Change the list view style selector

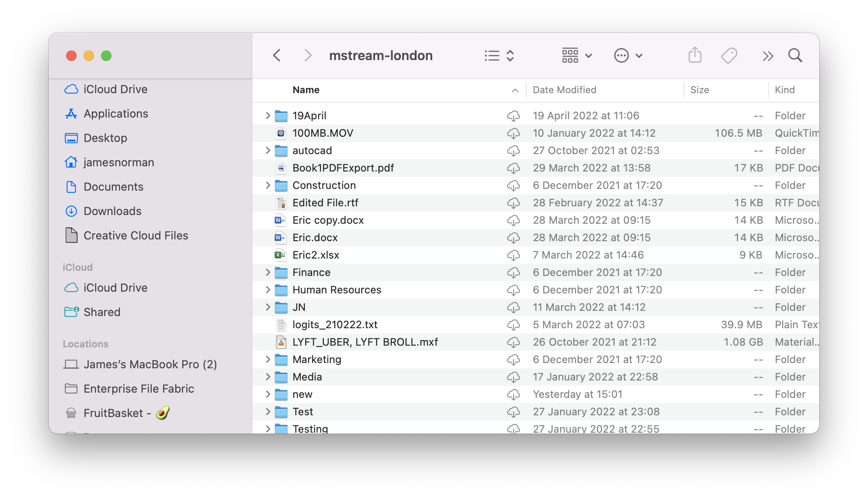click(x=499, y=55)
